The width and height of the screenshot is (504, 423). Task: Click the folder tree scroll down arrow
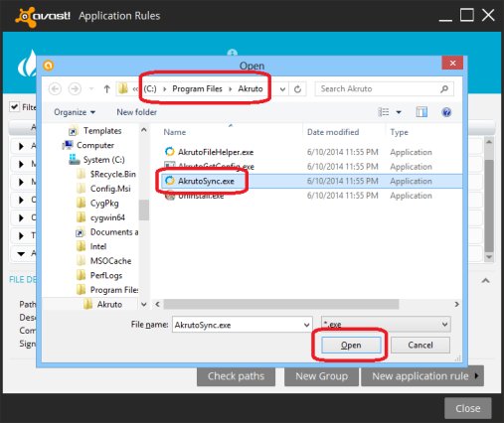(144, 304)
